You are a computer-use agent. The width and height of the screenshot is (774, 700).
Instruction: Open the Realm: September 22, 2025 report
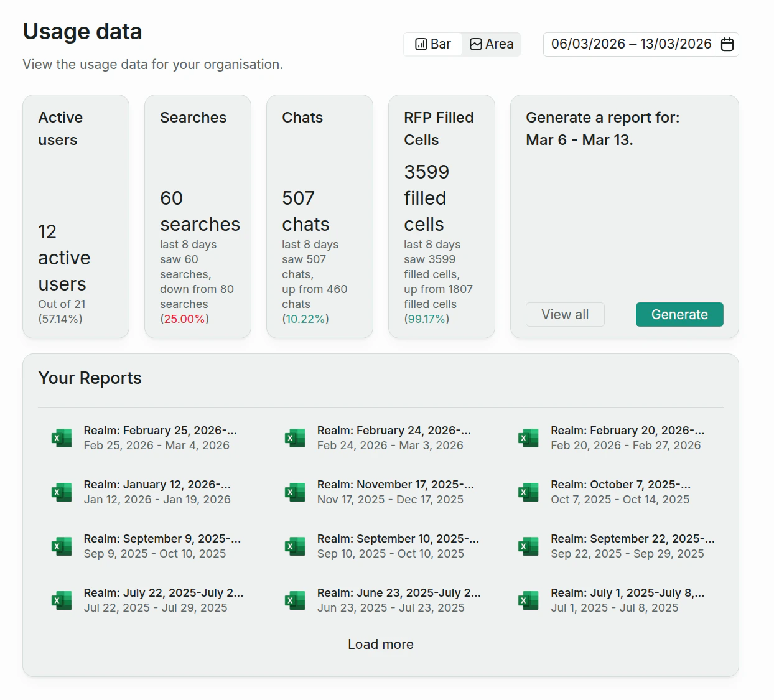tap(632, 538)
